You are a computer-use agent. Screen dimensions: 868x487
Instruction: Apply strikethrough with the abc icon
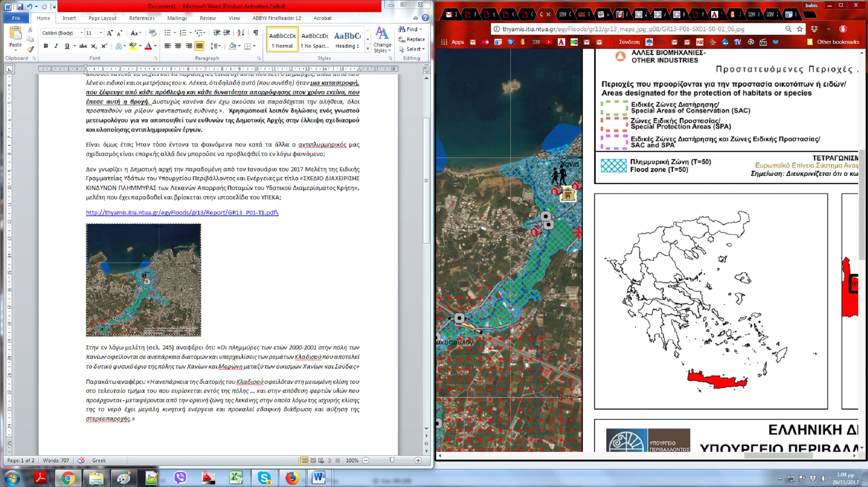(83, 46)
